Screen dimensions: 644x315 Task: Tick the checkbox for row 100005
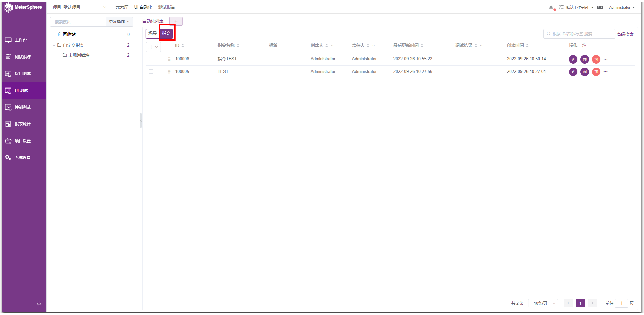click(x=151, y=72)
